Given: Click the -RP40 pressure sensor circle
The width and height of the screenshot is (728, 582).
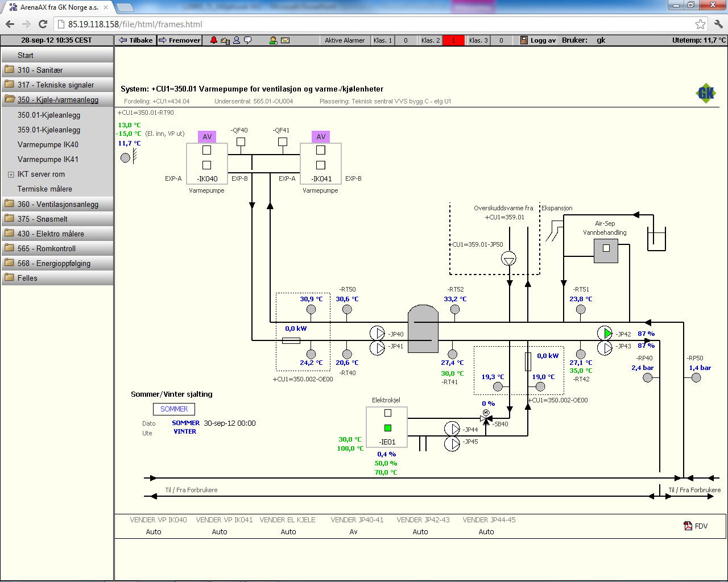Looking at the screenshot, I should 648,377.
